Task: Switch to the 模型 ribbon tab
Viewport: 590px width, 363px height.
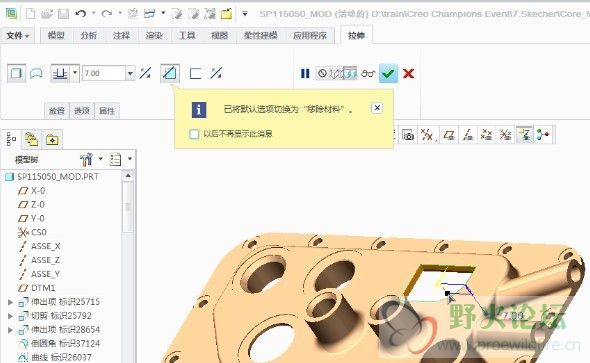Action: coord(56,35)
